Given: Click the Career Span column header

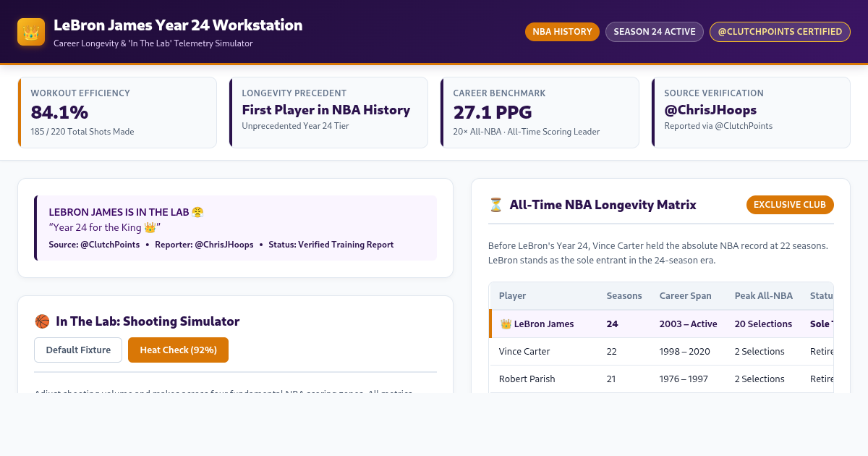Looking at the screenshot, I should [x=686, y=295].
